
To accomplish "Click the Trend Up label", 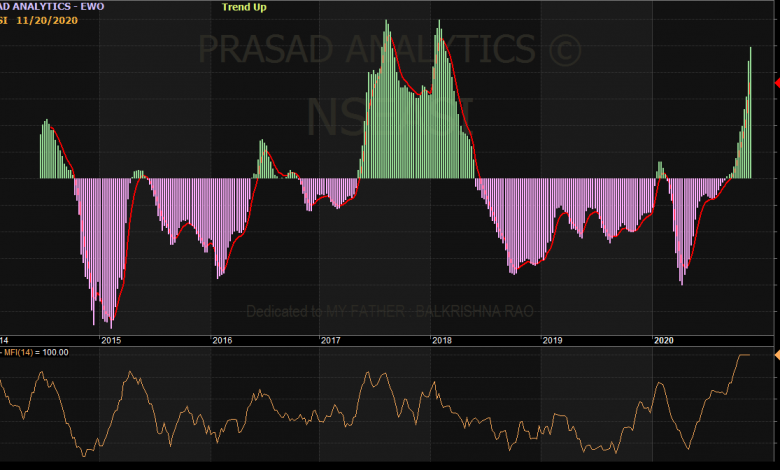I will pyautogui.click(x=244, y=6).
